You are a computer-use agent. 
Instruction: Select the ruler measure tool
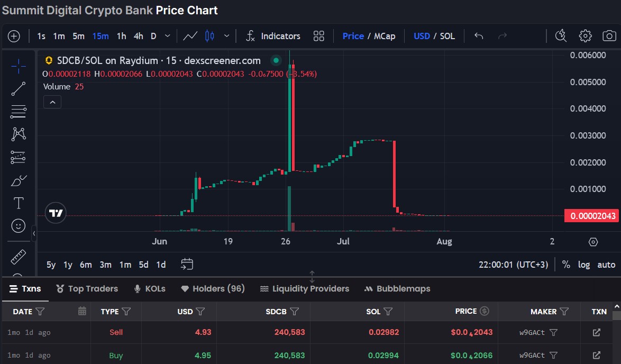point(18,257)
